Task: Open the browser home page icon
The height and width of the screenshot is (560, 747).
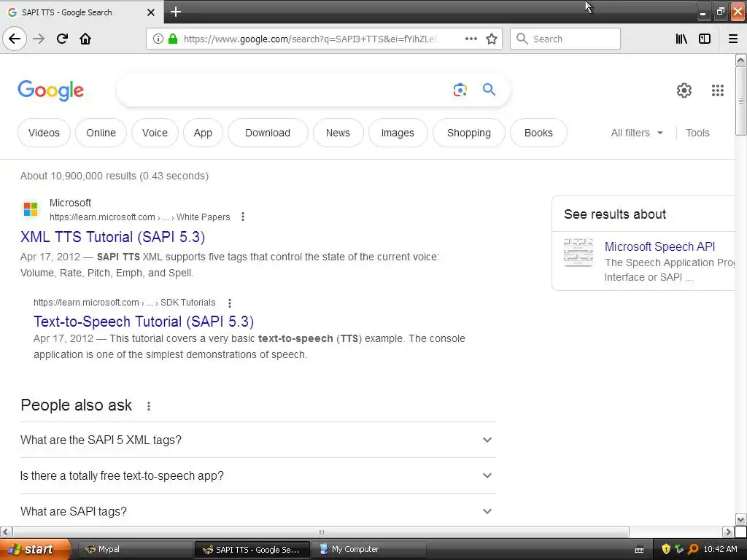Action: [85, 39]
